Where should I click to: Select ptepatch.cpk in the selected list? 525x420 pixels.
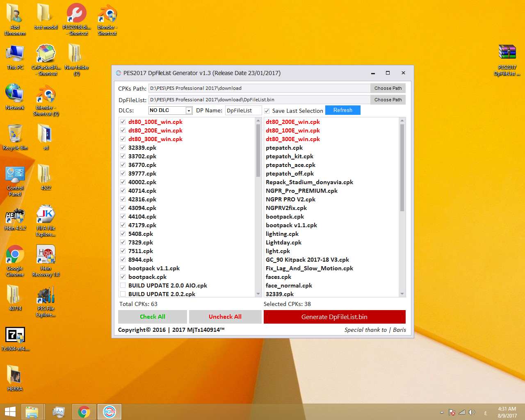coord(284,148)
